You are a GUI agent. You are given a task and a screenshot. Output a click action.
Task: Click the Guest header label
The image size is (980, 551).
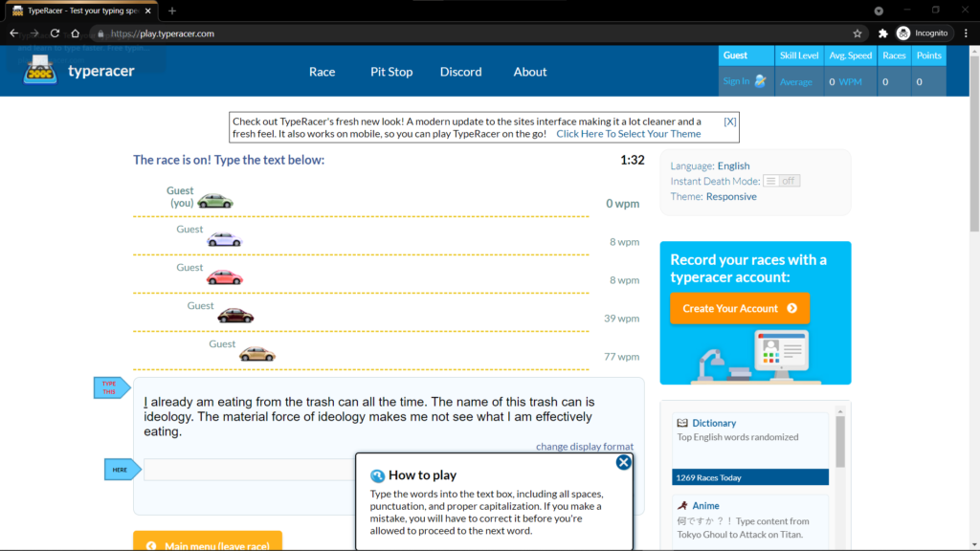735,55
